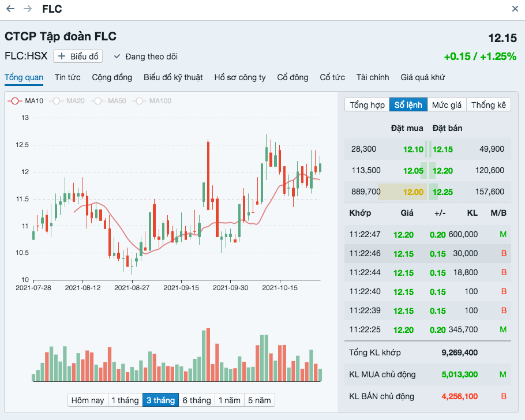This screenshot has height=420, width=525.
Task: Go forward with the right arrow icon
Action: (28, 9)
